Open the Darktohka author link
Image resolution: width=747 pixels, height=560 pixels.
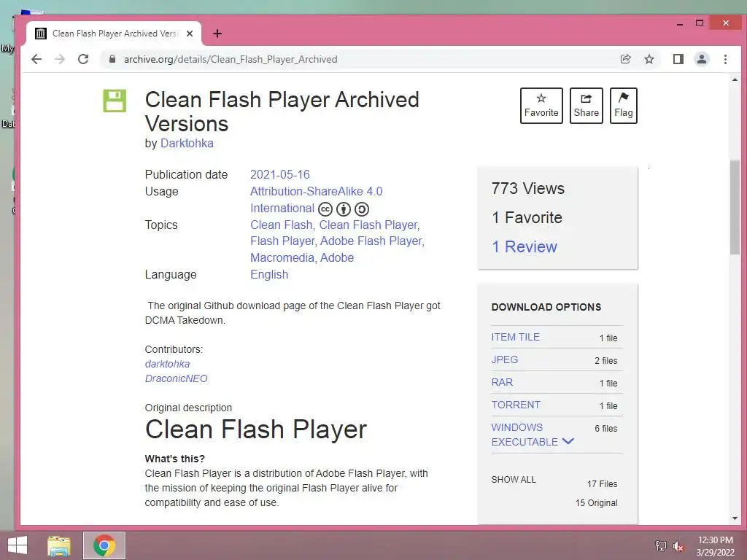click(187, 144)
